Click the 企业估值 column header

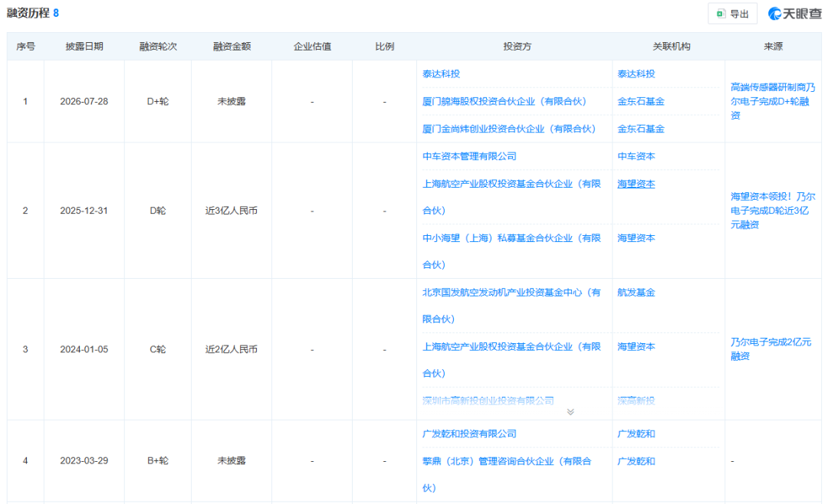(x=312, y=47)
